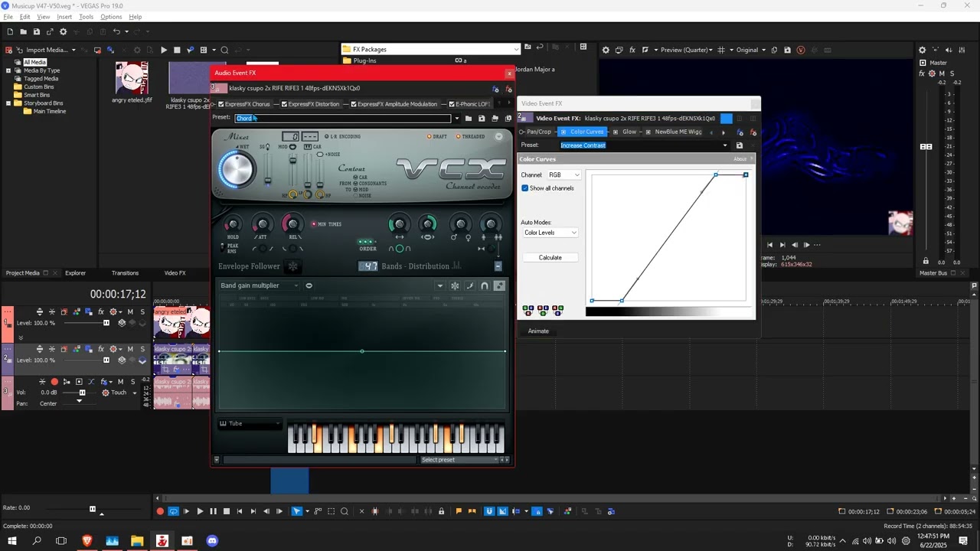Click the transport Record button
This screenshot has height=551, width=980.
point(160,511)
